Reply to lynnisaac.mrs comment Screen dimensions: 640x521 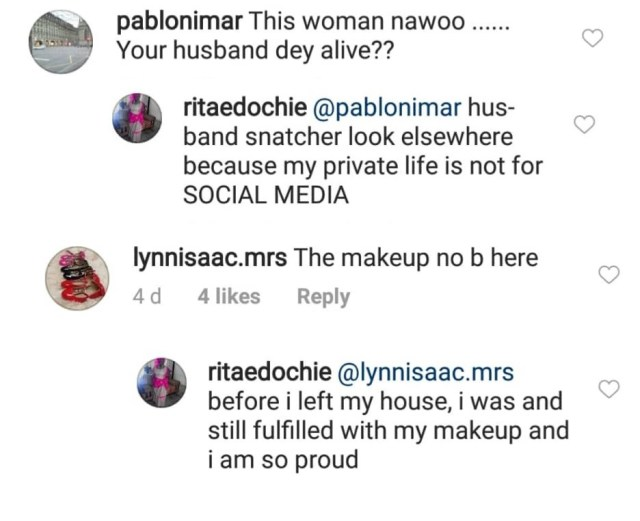pos(323,296)
